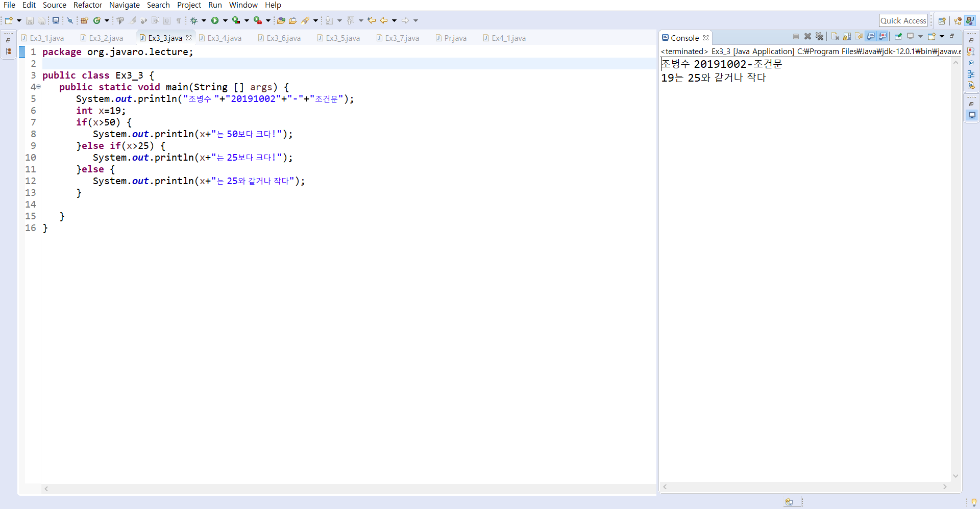980x509 pixels.
Task: Click Remove Launch console X icon
Action: click(x=807, y=36)
